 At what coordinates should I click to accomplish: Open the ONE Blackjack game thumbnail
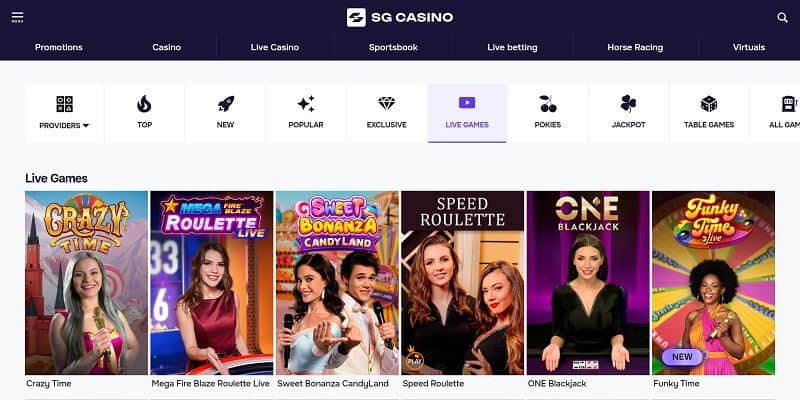[588, 283]
